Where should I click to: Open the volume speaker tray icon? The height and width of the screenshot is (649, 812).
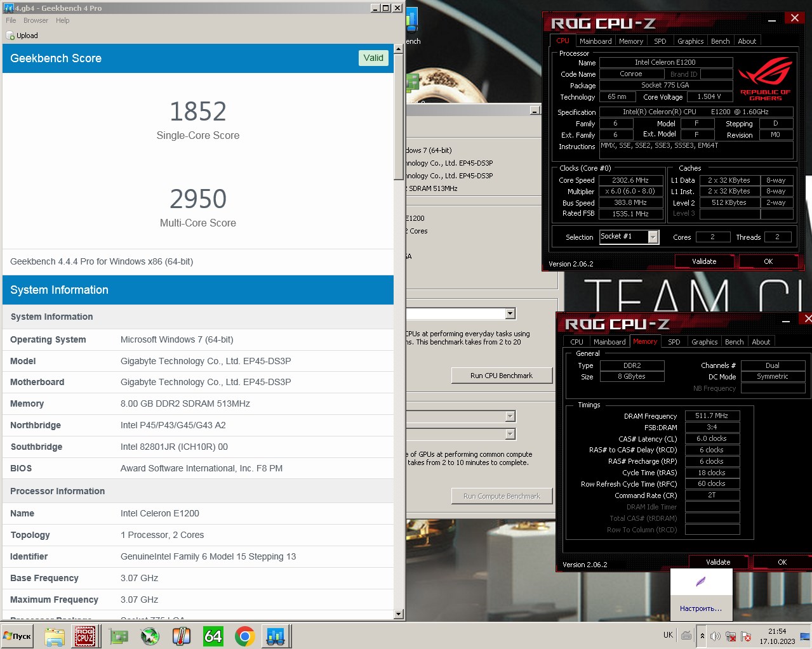[x=715, y=636]
